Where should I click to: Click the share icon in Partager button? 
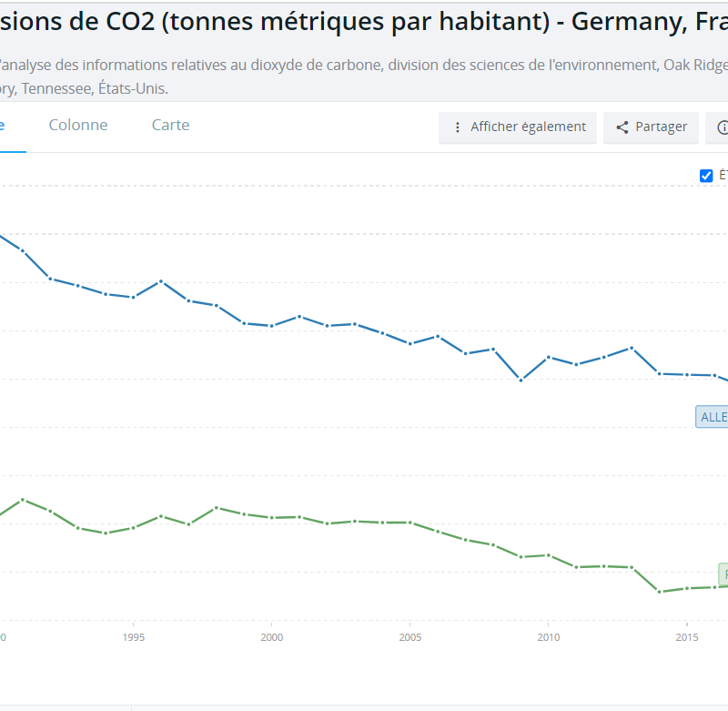pyautogui.click(x=622, y=127)
